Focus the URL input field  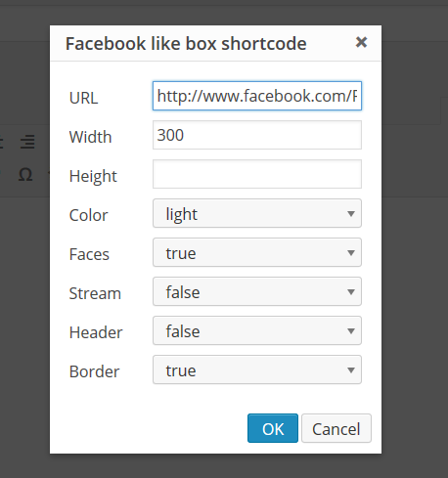257,96
